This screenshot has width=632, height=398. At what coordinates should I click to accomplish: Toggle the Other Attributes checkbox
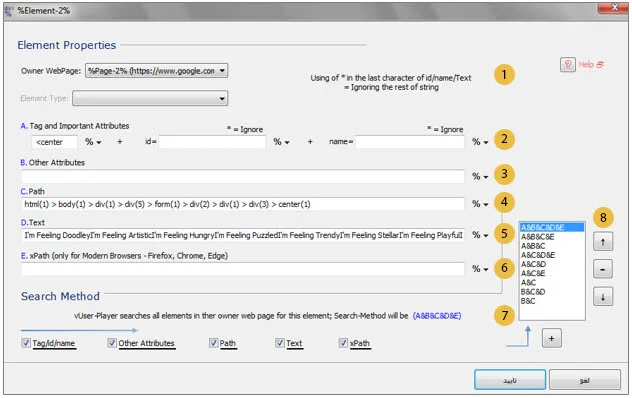coord(112,343)
